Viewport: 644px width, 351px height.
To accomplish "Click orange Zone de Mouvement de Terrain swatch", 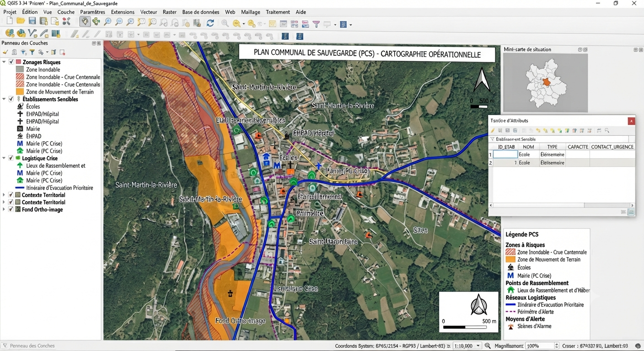I will coord(20,92).
